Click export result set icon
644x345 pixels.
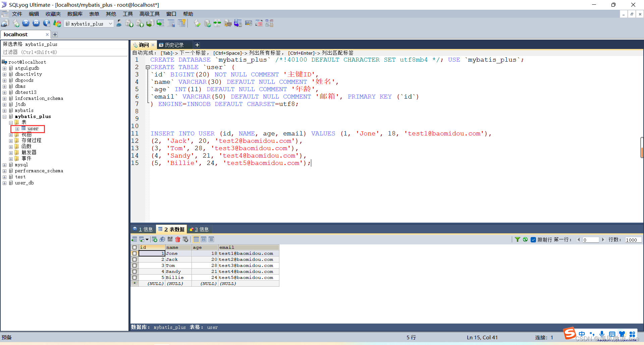pos(134,239)
